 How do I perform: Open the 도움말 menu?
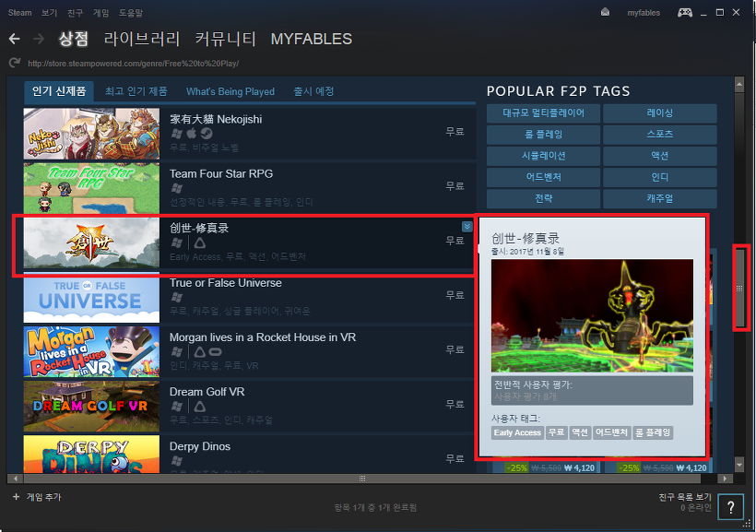(131, 13)
